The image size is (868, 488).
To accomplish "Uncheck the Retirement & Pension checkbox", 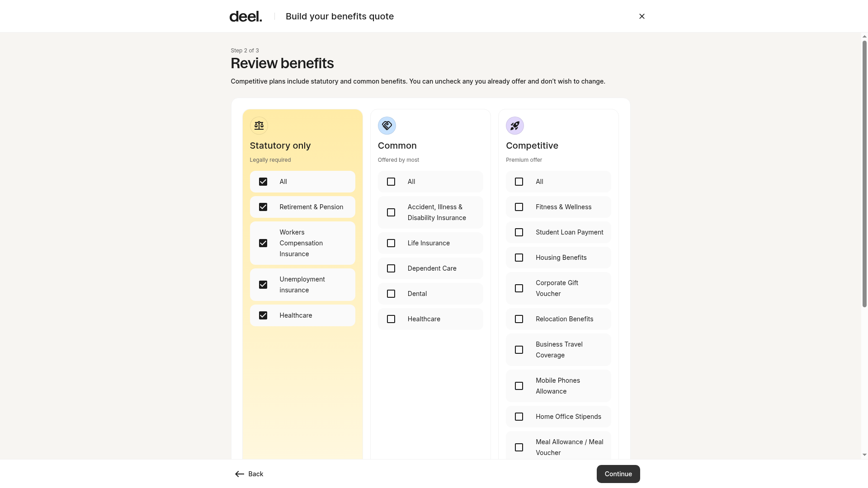I will pyautogui.click(x=263, y=207).
